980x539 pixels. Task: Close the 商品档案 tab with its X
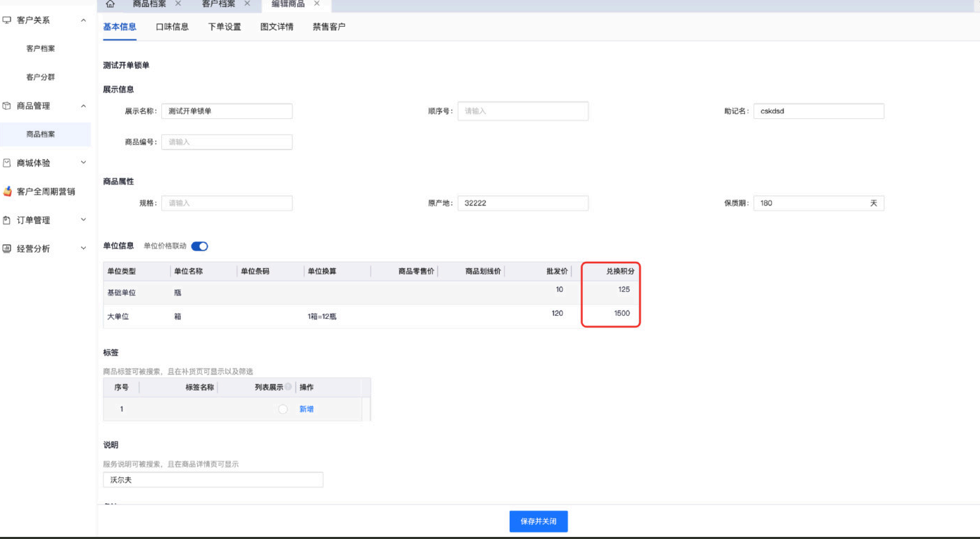(x=177, y=4)
